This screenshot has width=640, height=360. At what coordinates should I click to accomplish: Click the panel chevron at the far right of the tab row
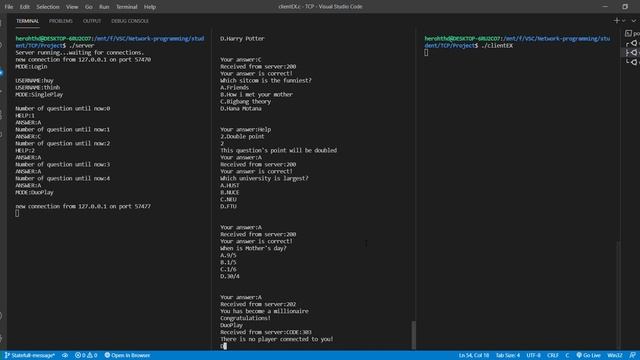pos(634,21)
